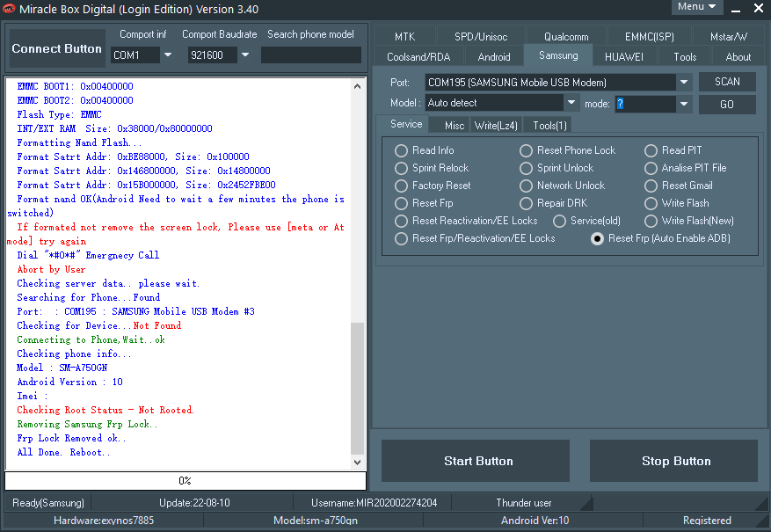Select the Tools(1) sub-tab
771x532 pixels.
(x=549, y=126)
